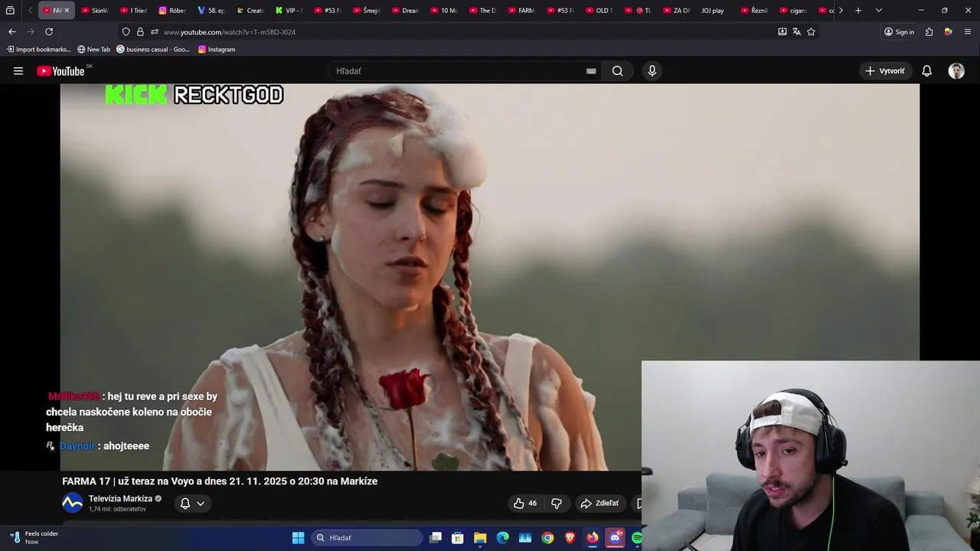Dislike the video with thumbs down
The image size is (980, 551).
(557, 504)
